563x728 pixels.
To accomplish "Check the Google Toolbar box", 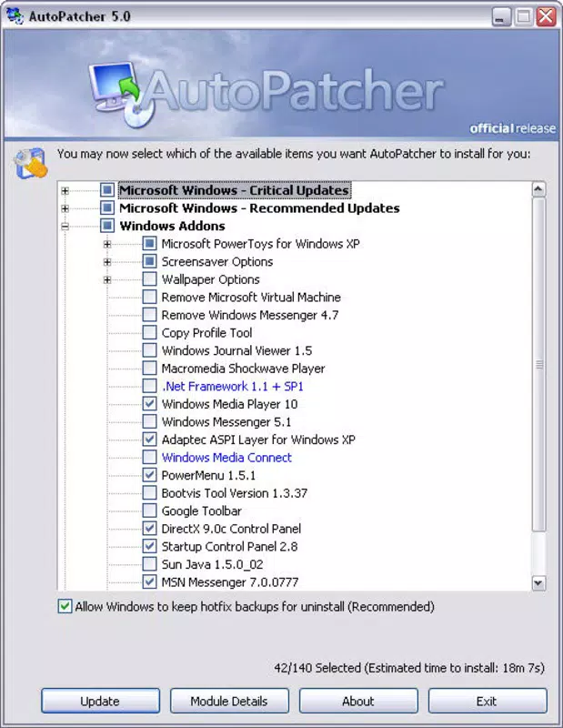I will pyautogui.click(x=149, y=511).
